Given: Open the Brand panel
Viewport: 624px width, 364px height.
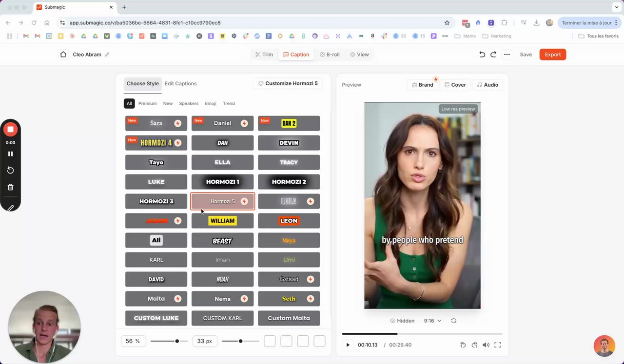Looking at the screenshot, I should coord(422,85).
